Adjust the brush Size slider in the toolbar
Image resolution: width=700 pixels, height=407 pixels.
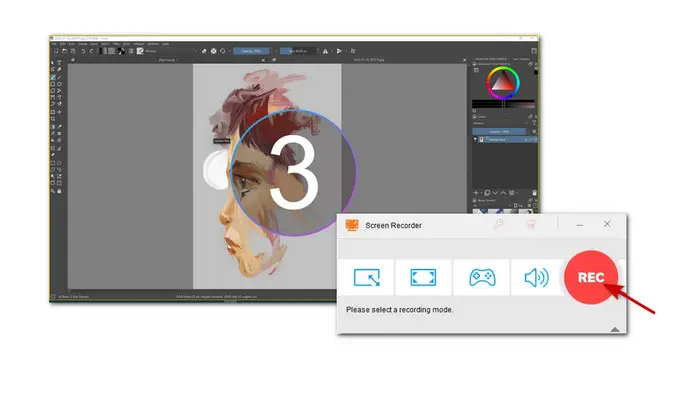(x=298, y=51)
